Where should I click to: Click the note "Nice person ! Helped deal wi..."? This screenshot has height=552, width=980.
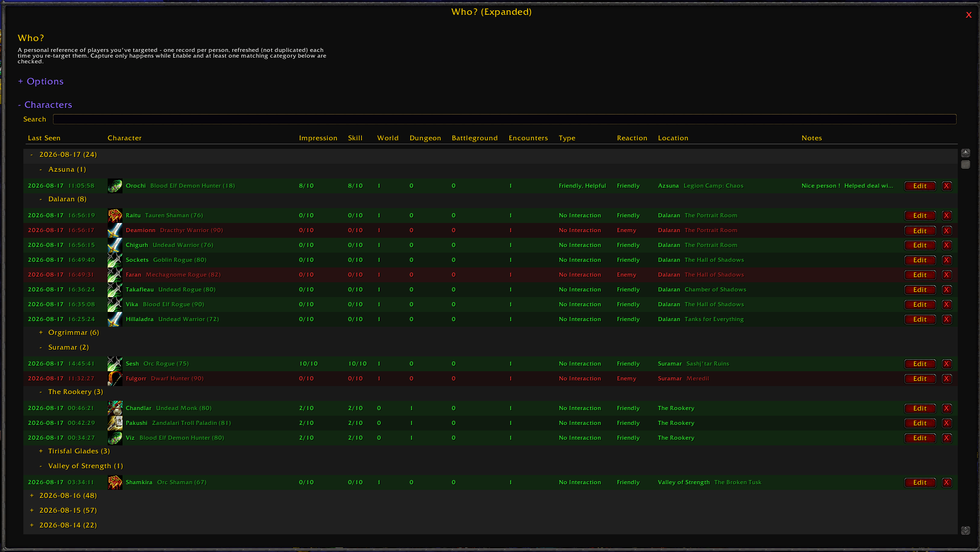pos(847,186)
